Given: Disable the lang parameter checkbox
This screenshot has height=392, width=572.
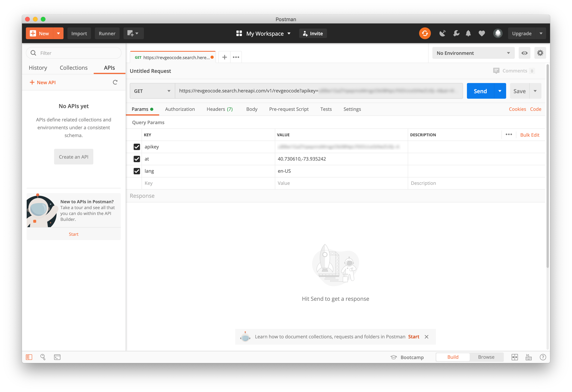Looking at the screenshot, I should point(137,171).
